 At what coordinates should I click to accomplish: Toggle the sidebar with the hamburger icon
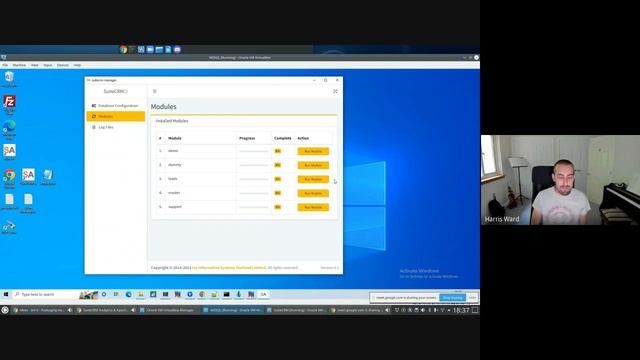click(x=155, y=91)
